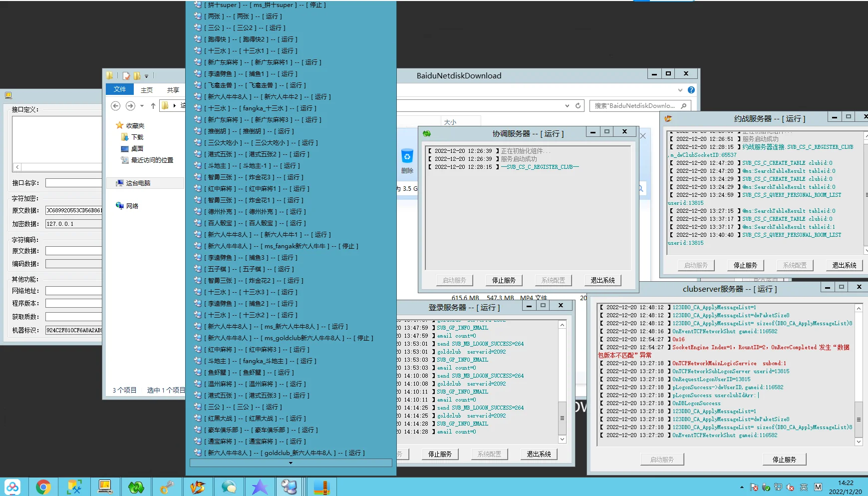Click 停止服务 in the 协调服务器 window
868x496 pixels.
[x=504, y=280]
